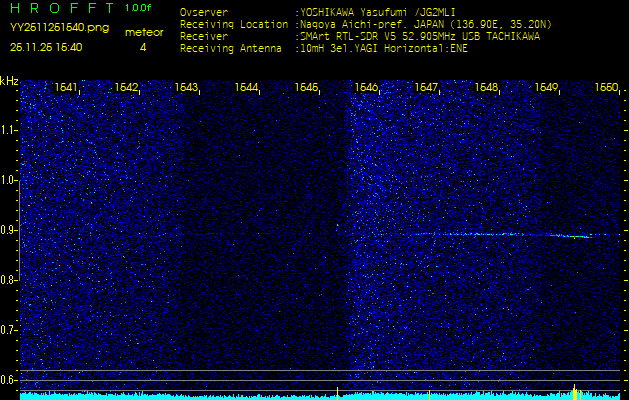Click the 1650 end time label
The height and width of the screenshot is (400, 629).
[606, 88]
